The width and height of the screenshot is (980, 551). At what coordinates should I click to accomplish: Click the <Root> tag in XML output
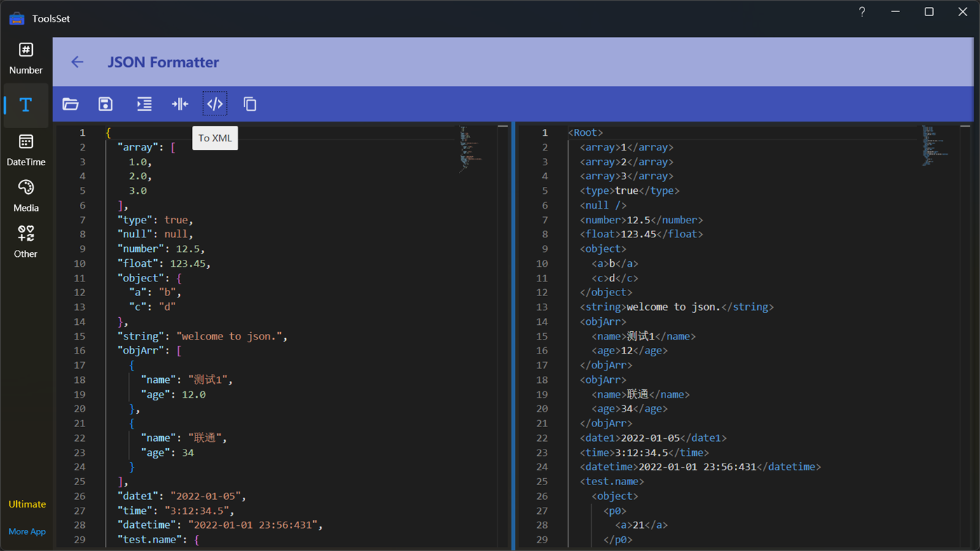[x=586, y=132]
